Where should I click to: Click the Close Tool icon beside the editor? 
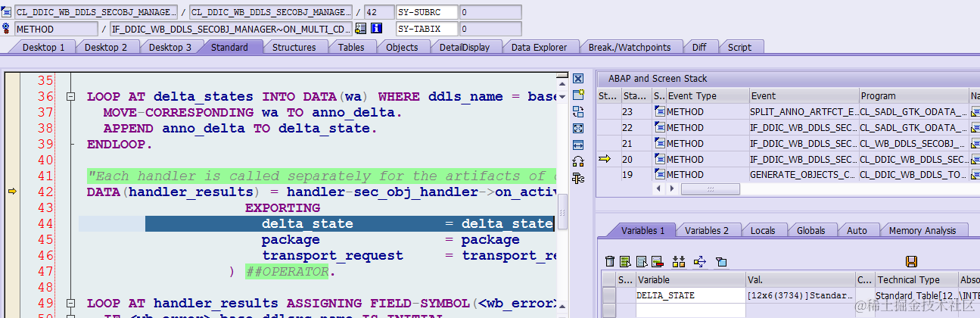[x=578, y=79]
